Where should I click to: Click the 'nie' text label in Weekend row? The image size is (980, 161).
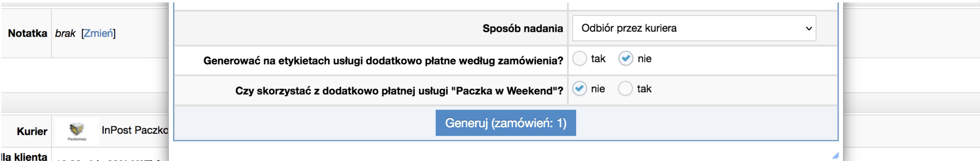click(598, 89)
